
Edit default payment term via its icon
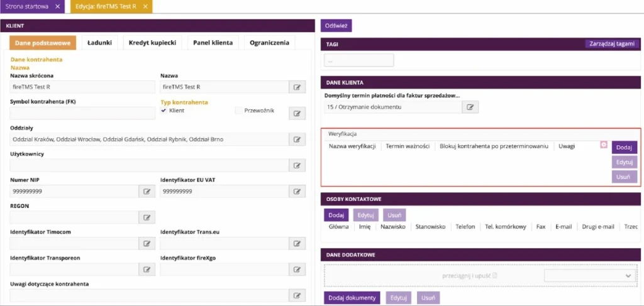pos(470,107)
